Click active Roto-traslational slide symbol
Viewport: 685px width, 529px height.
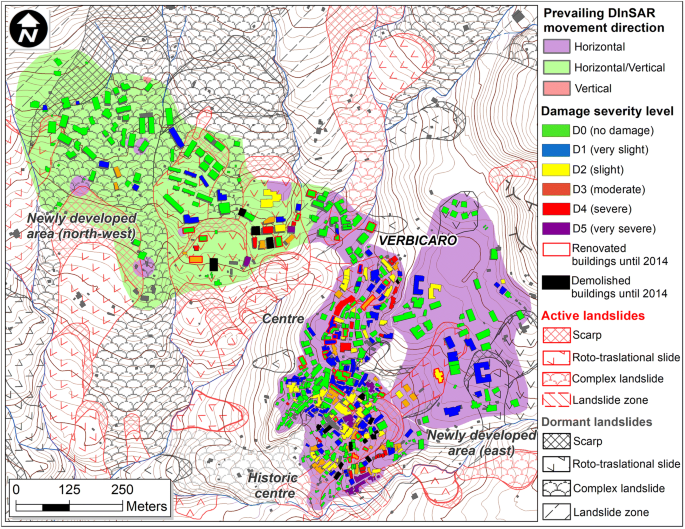click(x=556, y=357)
